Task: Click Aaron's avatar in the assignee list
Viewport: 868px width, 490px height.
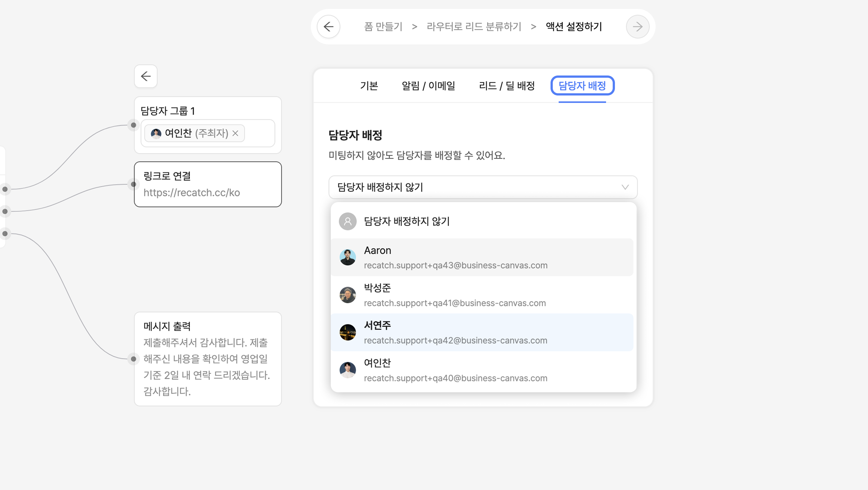Action: pos(347,258)
